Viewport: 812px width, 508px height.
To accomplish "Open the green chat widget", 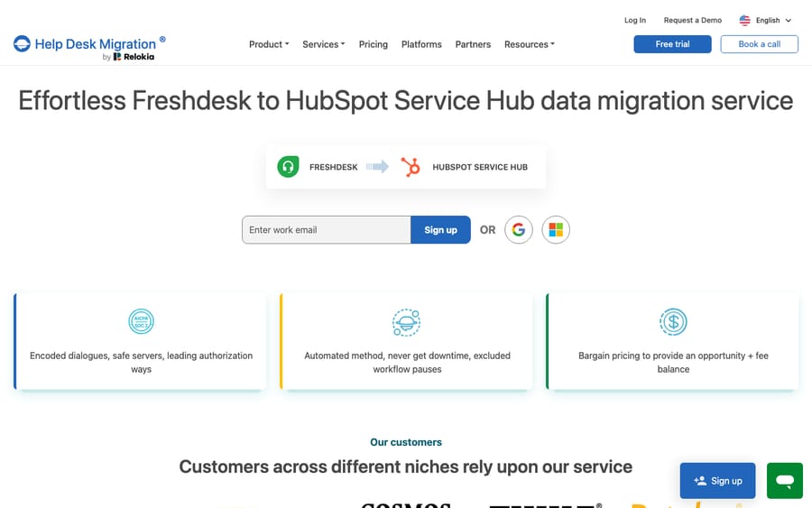I will click(785, 481).
